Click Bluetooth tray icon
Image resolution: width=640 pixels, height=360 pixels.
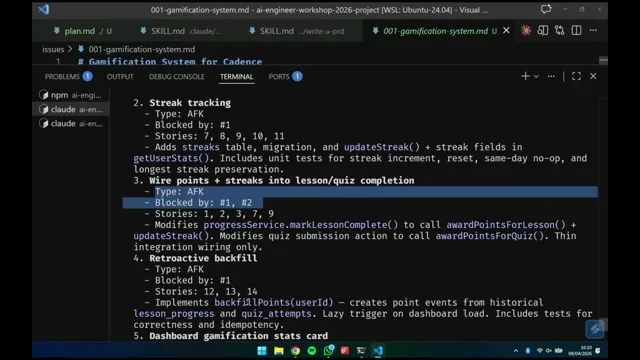pyautogui.click(x=528, y=351)
